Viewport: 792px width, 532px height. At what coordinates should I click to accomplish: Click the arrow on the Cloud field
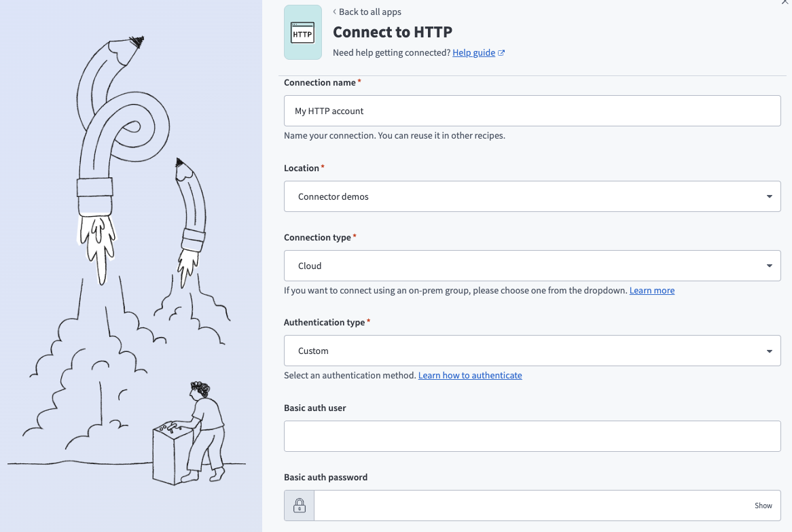point(769,266)
